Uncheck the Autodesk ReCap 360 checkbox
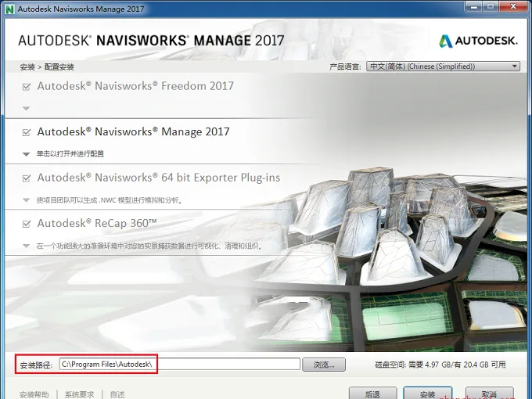The image size is (532, 399). (27, 224)
